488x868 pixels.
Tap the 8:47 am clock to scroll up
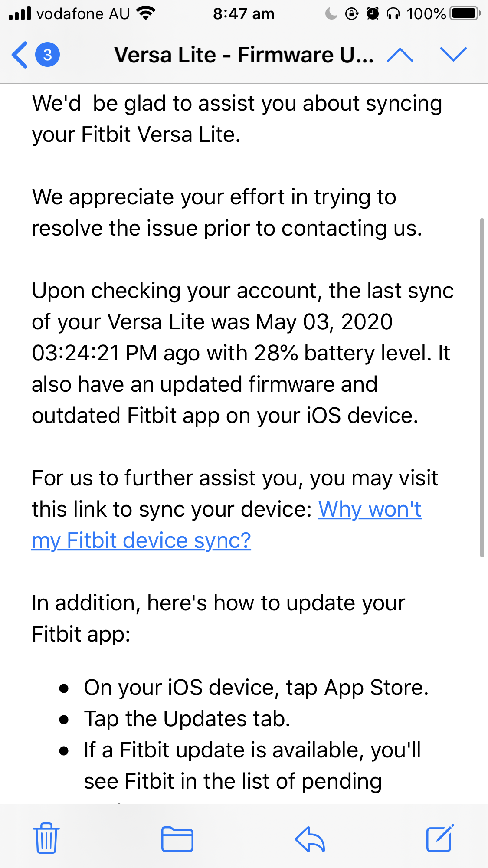point(243,14)
